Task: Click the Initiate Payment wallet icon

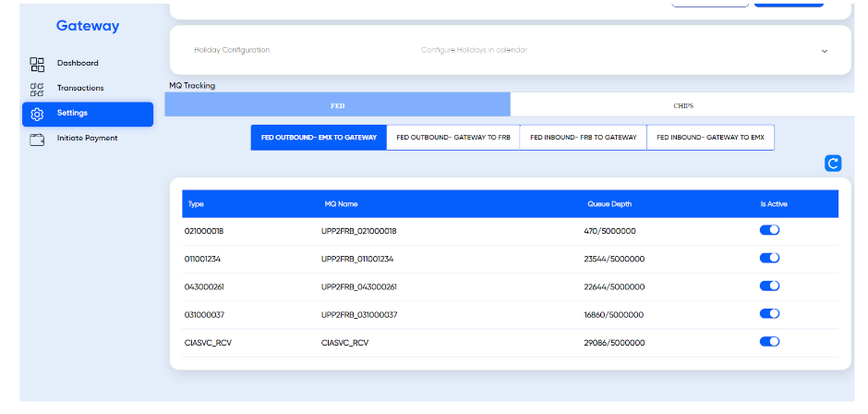Action: pyautogui.click(x=37, y=139)
